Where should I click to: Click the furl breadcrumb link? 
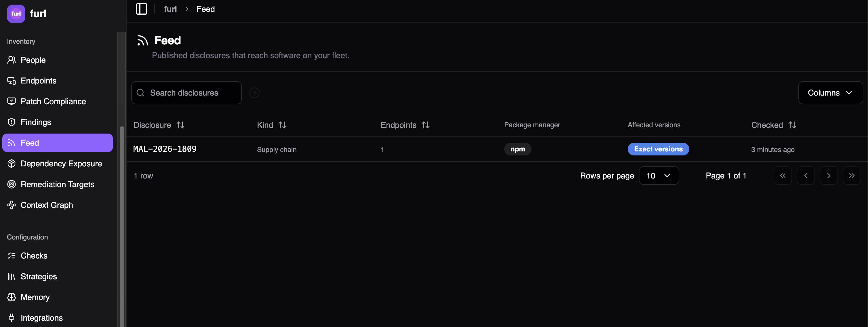pyautogui.click(x=170, y=9)
